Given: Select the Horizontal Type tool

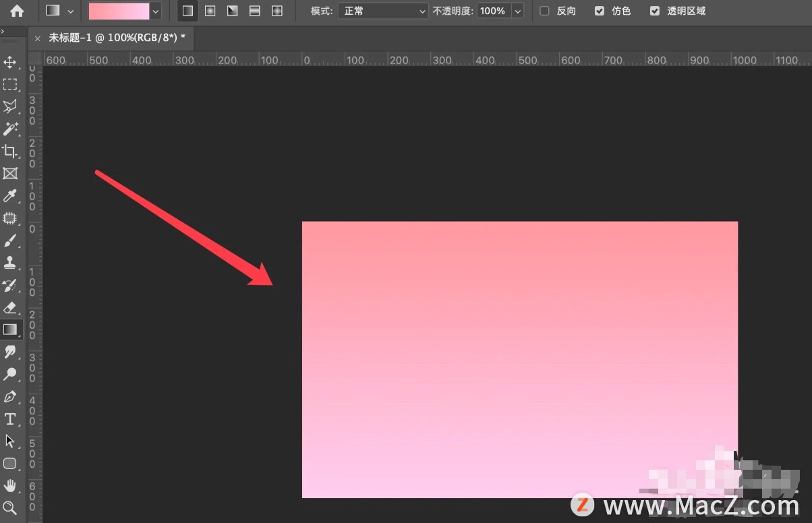Looking at the screenshot, I should pyautogui.click(x=10, y=419).
